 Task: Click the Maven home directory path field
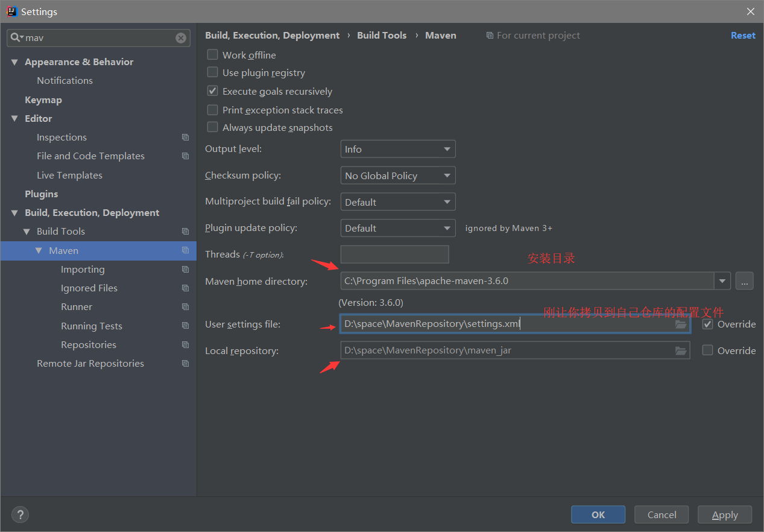tap(527, 281)
